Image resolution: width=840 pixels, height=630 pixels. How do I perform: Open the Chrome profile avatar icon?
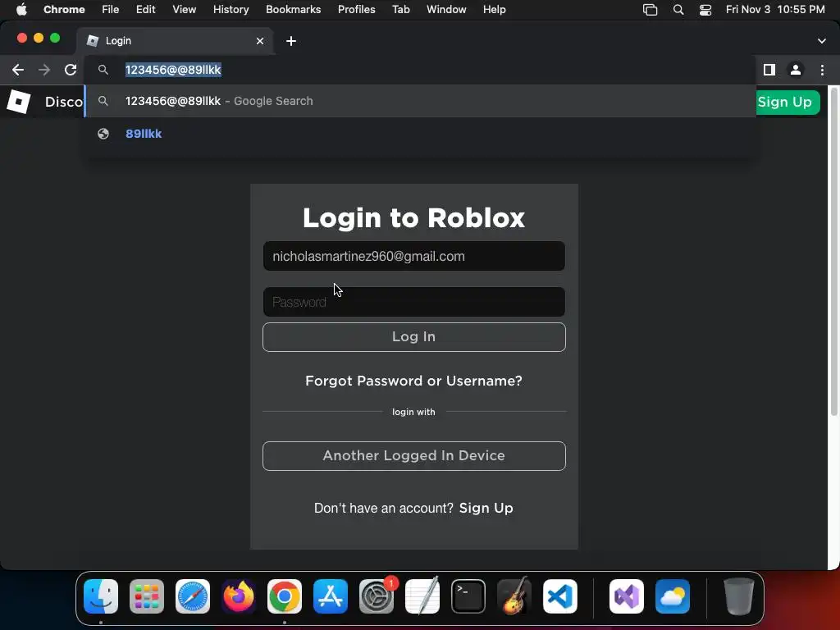pyautogui.click(x=796, y=70)
